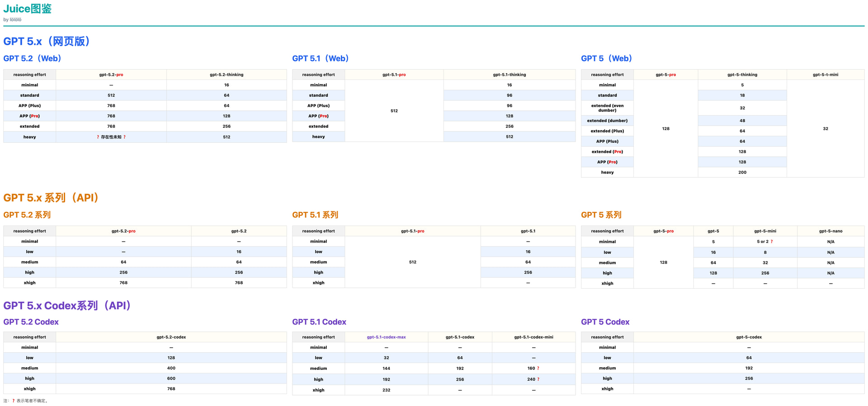
Task: Click the gpt-5.2-codex column header
Action: click(171, 337)
